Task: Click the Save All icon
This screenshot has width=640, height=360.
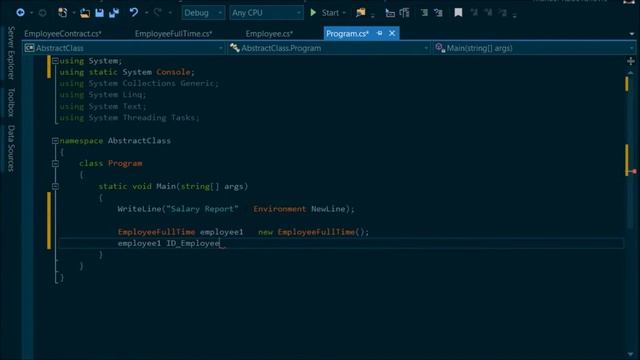Action: coord(114,13)
